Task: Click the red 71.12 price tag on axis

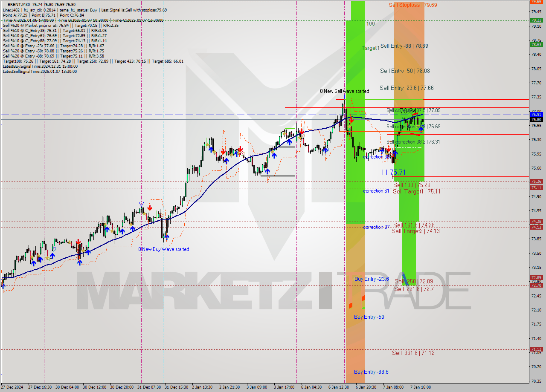Action: coord(536,349)
